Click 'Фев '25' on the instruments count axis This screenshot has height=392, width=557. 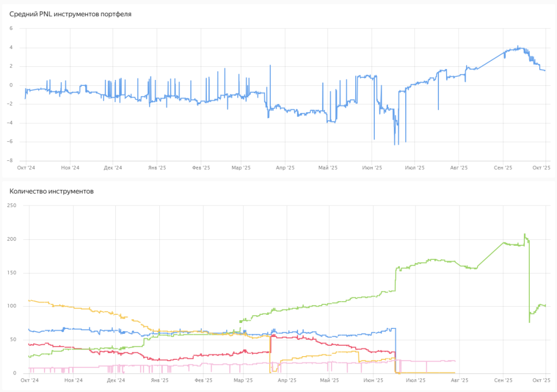[201, 381]
